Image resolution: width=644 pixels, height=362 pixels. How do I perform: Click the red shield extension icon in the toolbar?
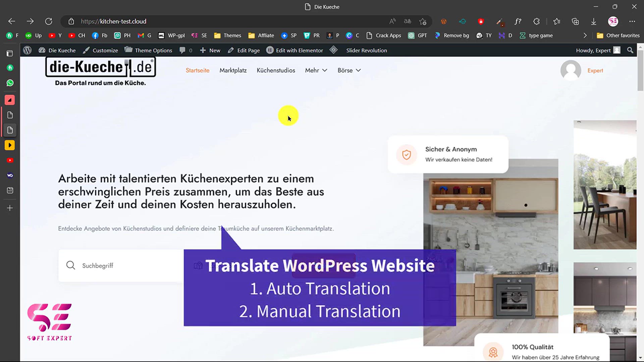(x=481, y=21)
